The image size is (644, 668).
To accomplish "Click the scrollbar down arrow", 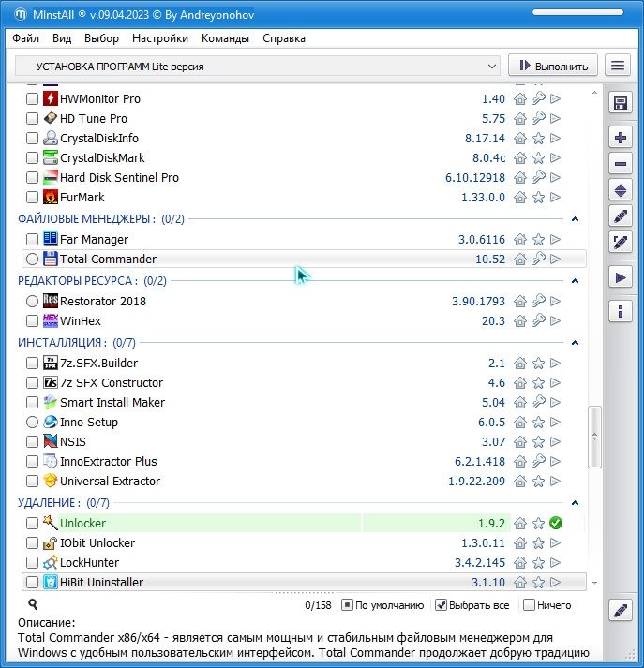I will pos(594,583).
